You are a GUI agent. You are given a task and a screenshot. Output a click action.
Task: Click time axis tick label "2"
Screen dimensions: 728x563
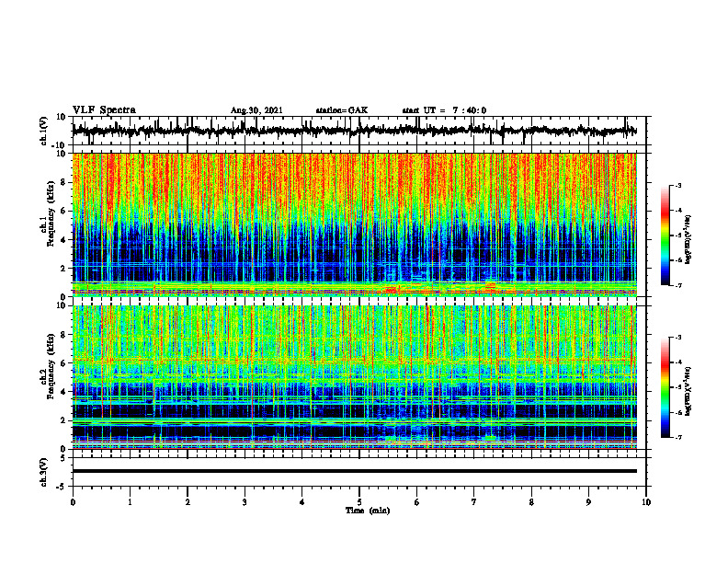pyautogui.click(x=188, y=502)
